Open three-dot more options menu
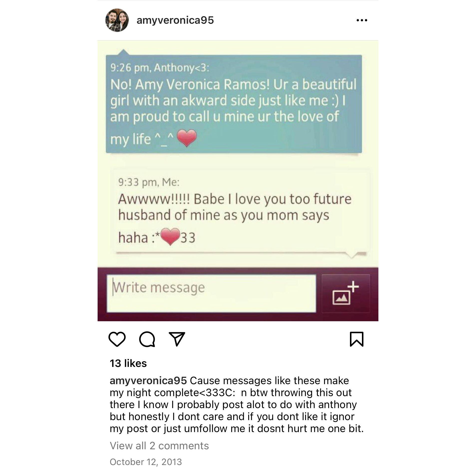Image resolution: width=476 pixels, height=476 pixels. pos(362,20)
